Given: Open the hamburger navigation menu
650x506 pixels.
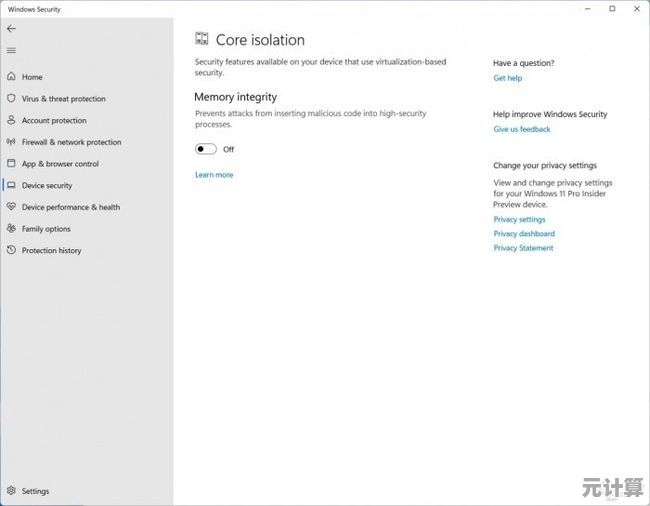Looking at the screenshot, I should coord(11,50).
